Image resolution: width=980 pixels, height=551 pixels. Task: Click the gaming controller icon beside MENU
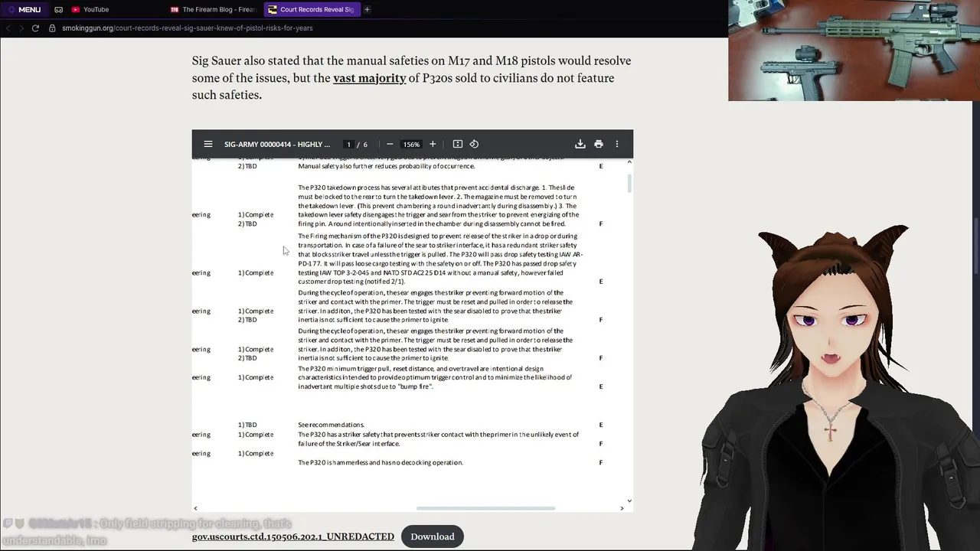(x=58, y=9)
